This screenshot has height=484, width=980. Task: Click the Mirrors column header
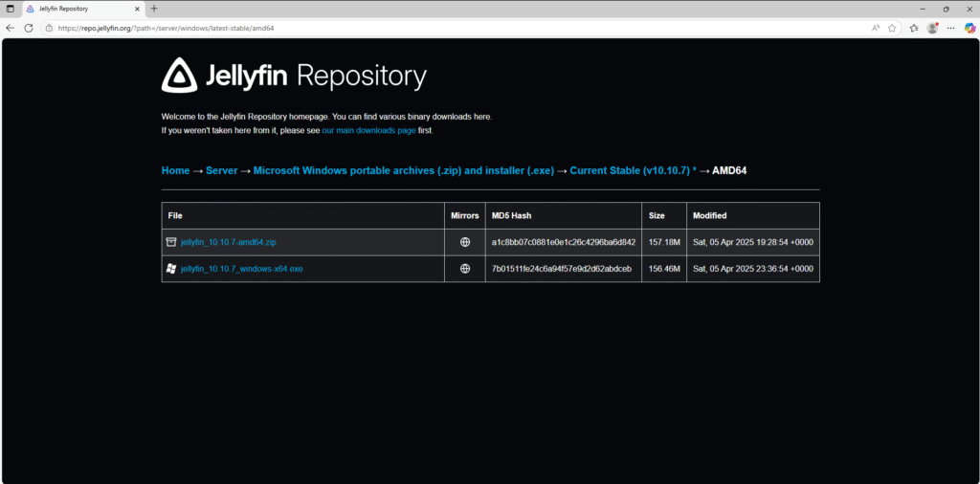(465, 215)
